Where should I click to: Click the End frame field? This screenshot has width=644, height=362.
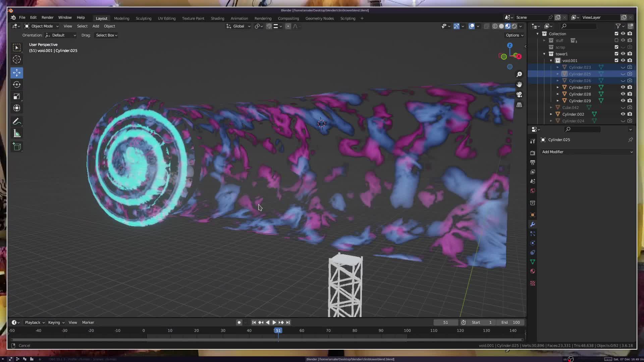[511, 322]
